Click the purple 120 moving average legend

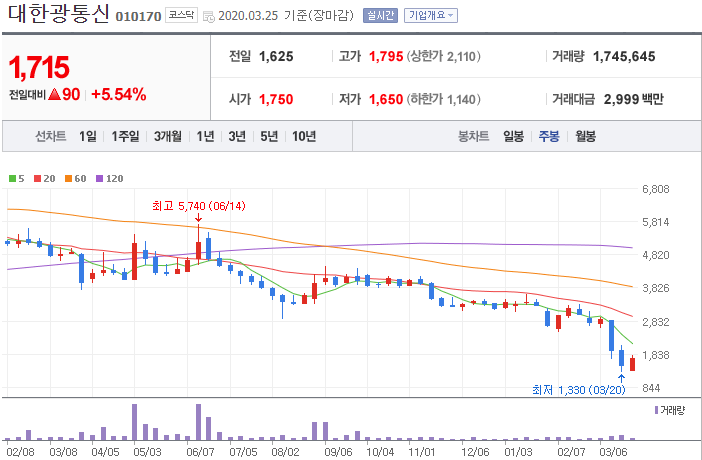(110, 179)
